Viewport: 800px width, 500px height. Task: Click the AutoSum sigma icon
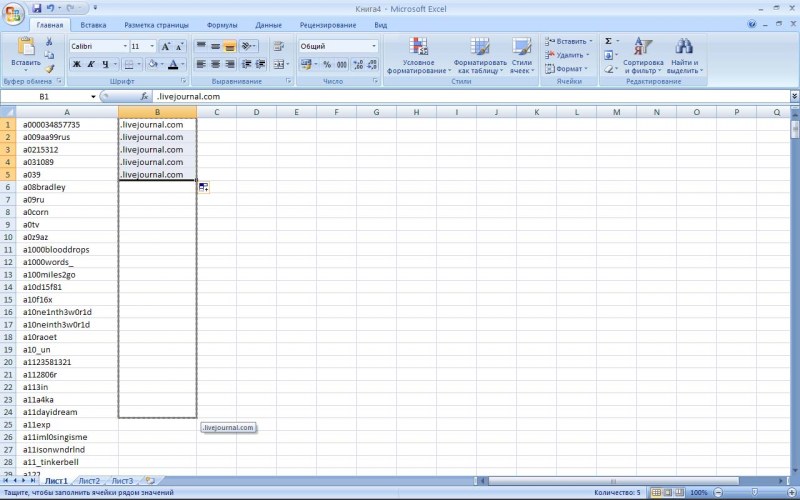coord(609,41)
